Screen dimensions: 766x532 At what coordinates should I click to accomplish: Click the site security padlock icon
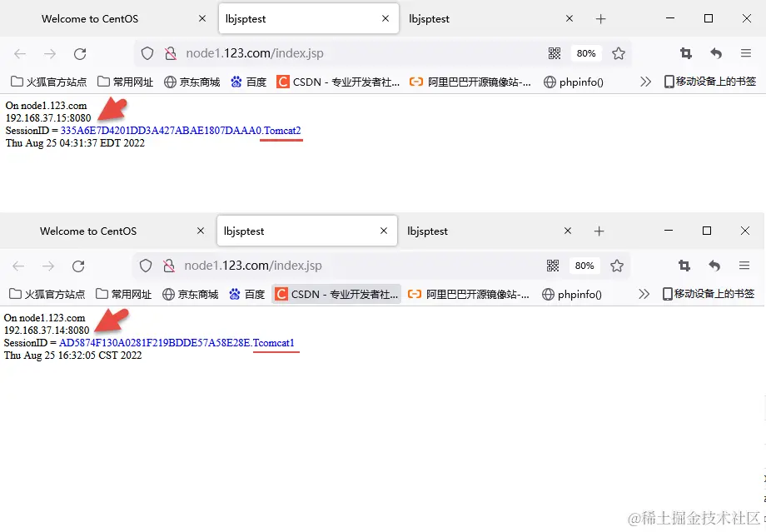click(171, 52)
